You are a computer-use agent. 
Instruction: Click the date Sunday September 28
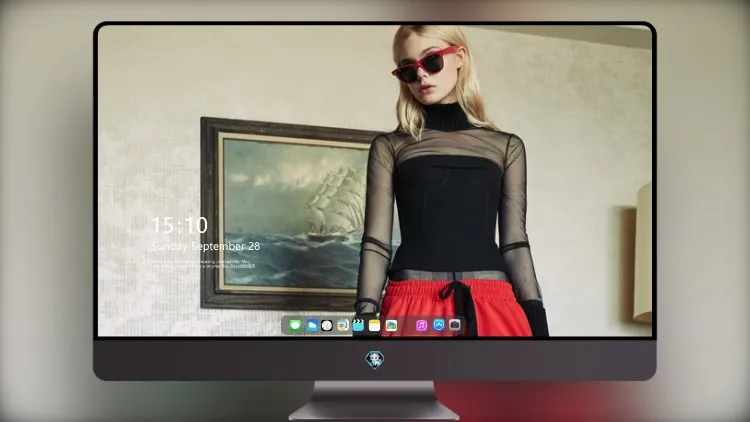206,246
